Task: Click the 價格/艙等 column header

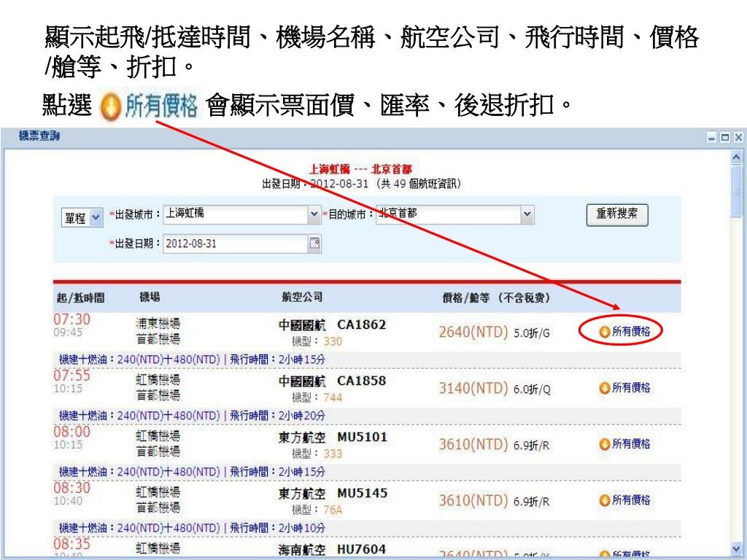Action: click(x=496, y=297)
